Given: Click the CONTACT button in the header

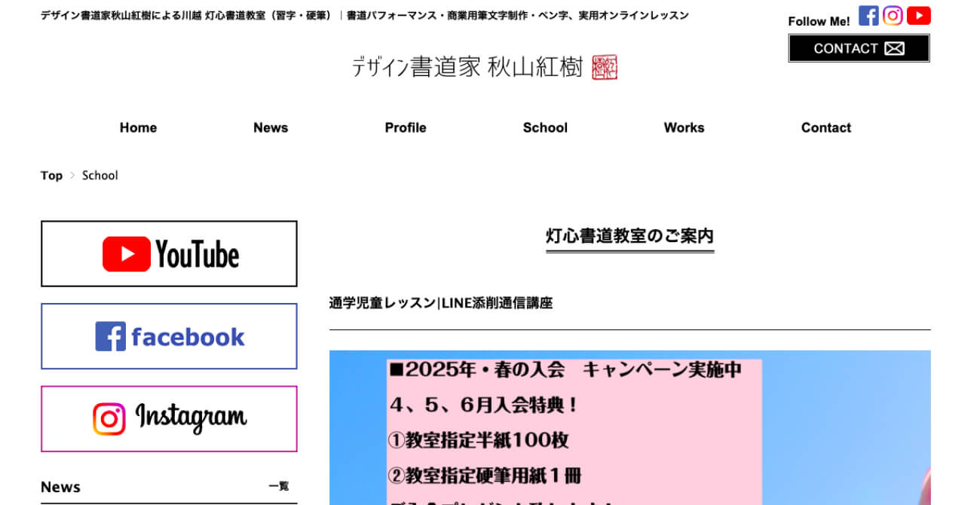Looking at the screenshot, I should tap(859, 47).
